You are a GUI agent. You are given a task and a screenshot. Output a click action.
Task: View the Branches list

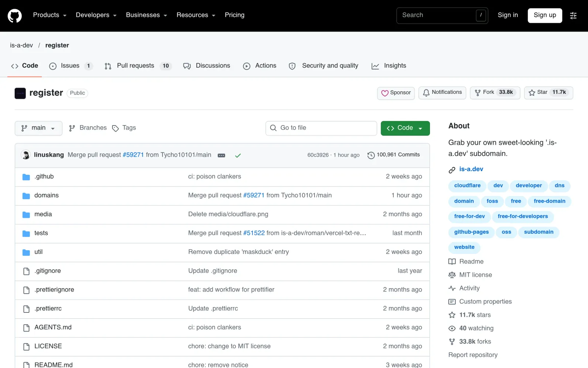pos(88,128)
